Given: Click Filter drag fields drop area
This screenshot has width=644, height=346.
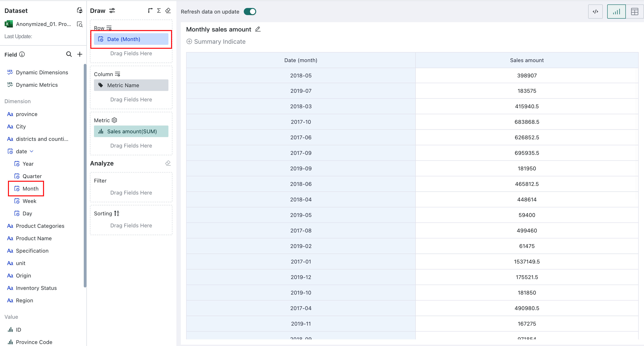Looking at the screenshot, I should point(131,193).
